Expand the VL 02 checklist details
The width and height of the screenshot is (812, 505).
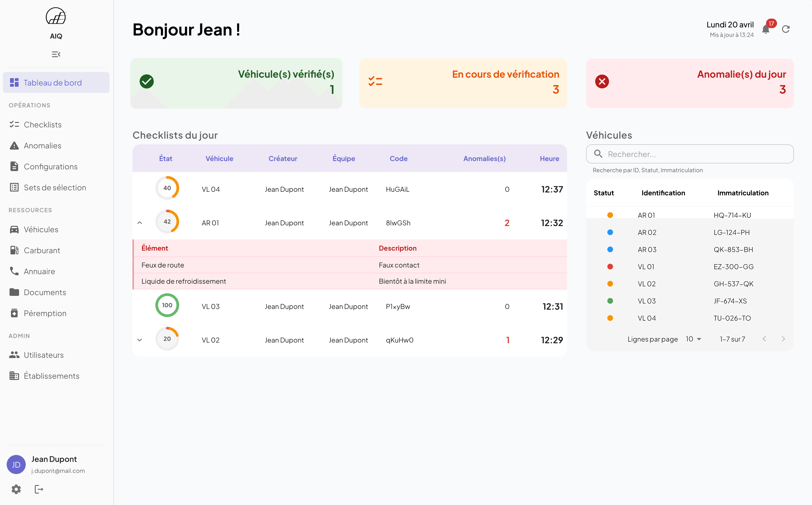(140, 340)
